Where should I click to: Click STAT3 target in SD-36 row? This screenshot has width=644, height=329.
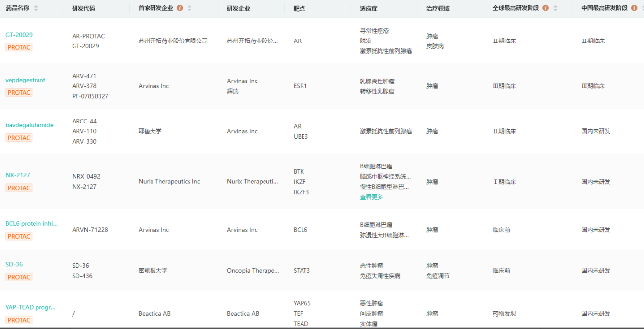(302, 271)
